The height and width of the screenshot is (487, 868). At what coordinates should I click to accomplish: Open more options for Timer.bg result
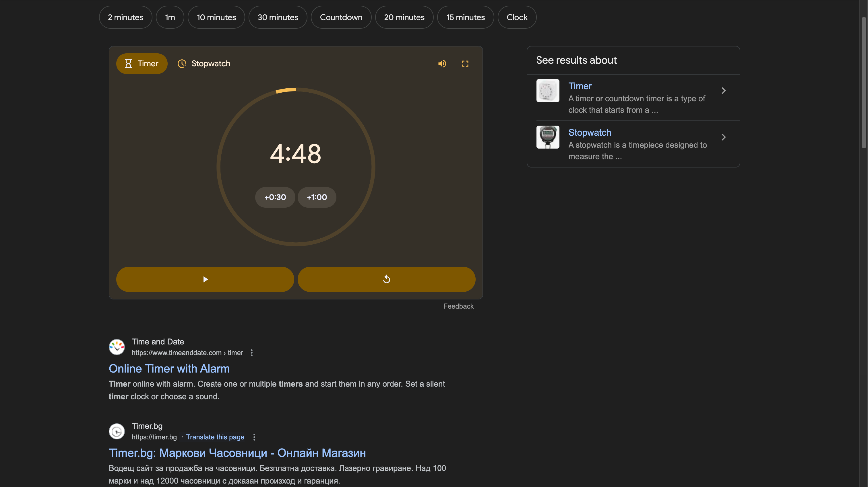[x=254, y=437]
